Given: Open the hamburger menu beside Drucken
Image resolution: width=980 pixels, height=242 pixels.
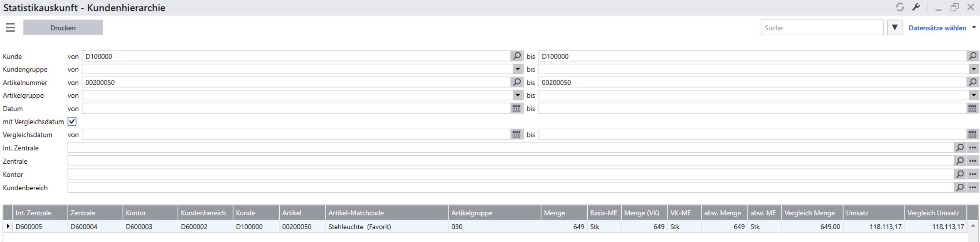Looking at the screenshot, I should click(x=10, y=27).
